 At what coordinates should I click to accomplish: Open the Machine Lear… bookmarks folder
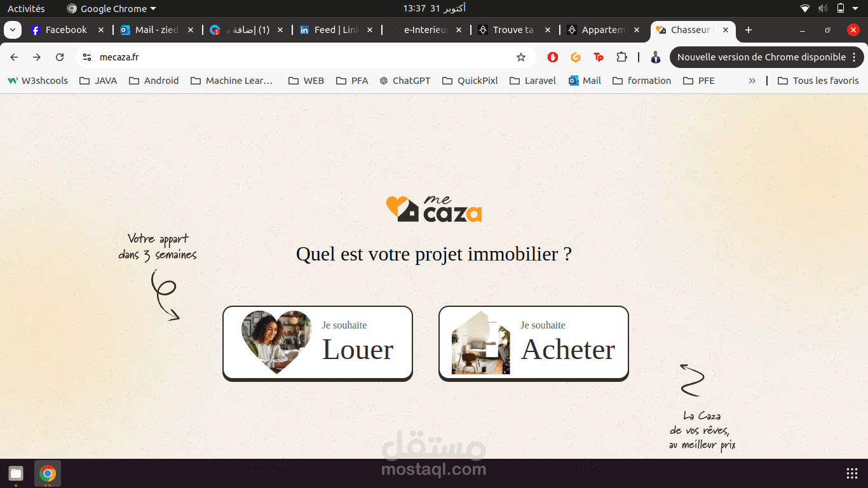coord(232,81)
